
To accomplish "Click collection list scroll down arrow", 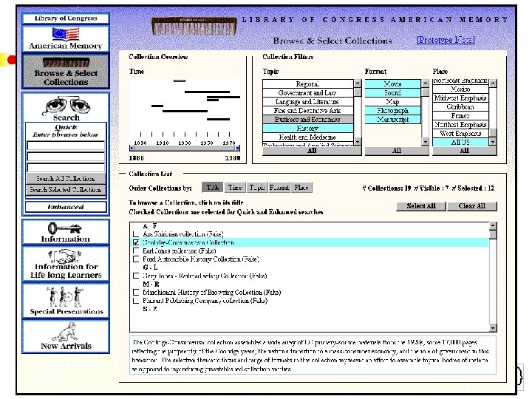I will (493, 328).
